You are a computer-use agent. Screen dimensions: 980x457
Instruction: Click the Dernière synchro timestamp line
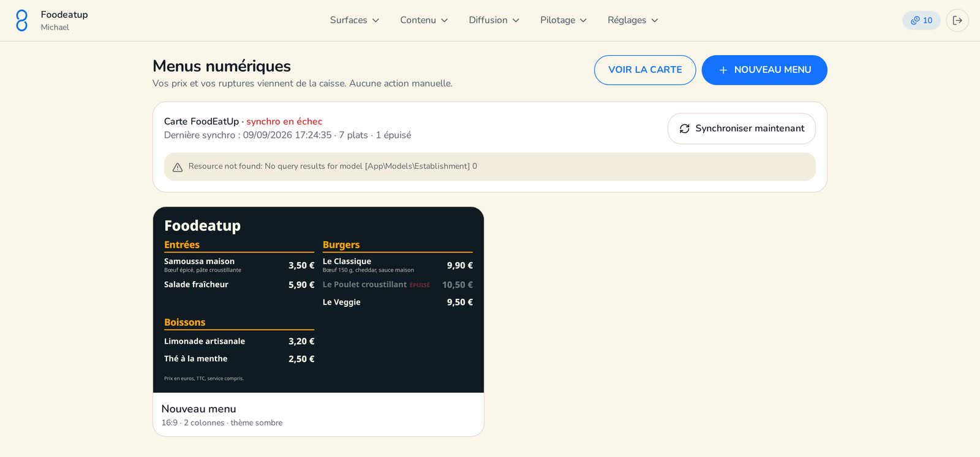click(x=287, y=135)
